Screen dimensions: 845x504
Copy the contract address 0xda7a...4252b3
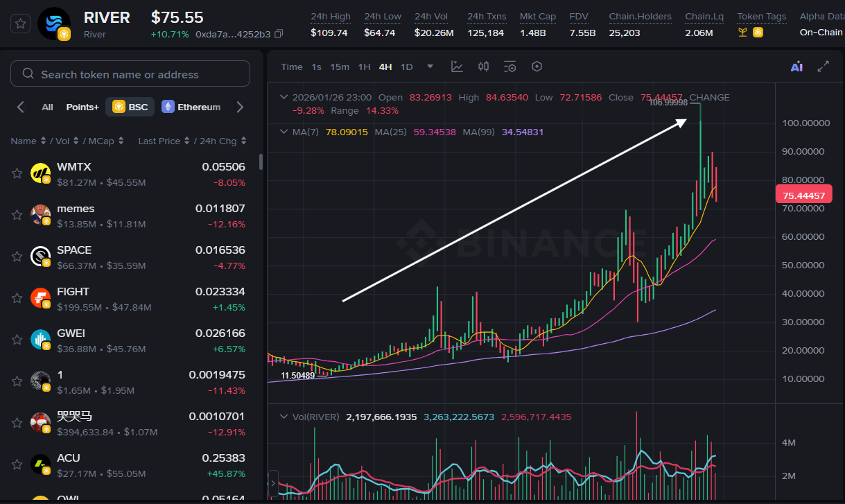pos(279,34)
